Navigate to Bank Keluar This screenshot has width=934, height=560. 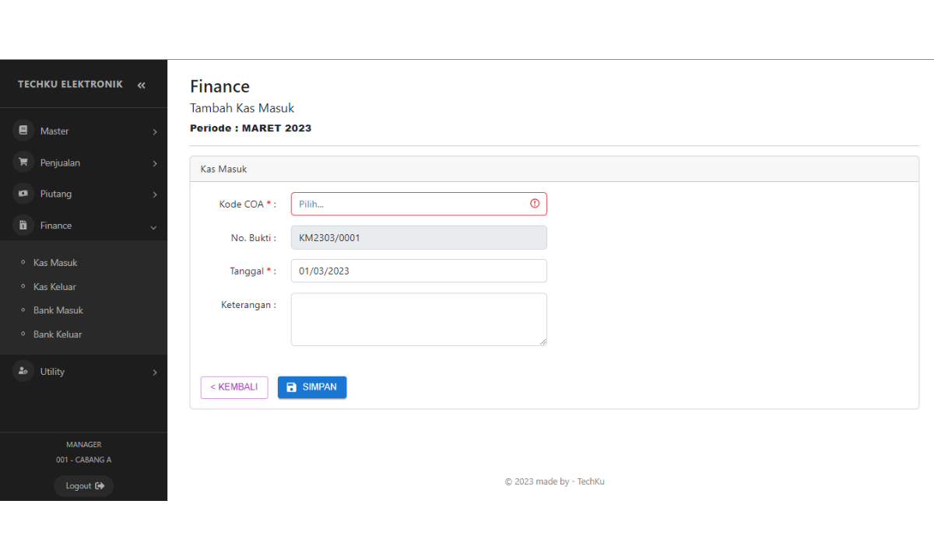tap(58, 334)
